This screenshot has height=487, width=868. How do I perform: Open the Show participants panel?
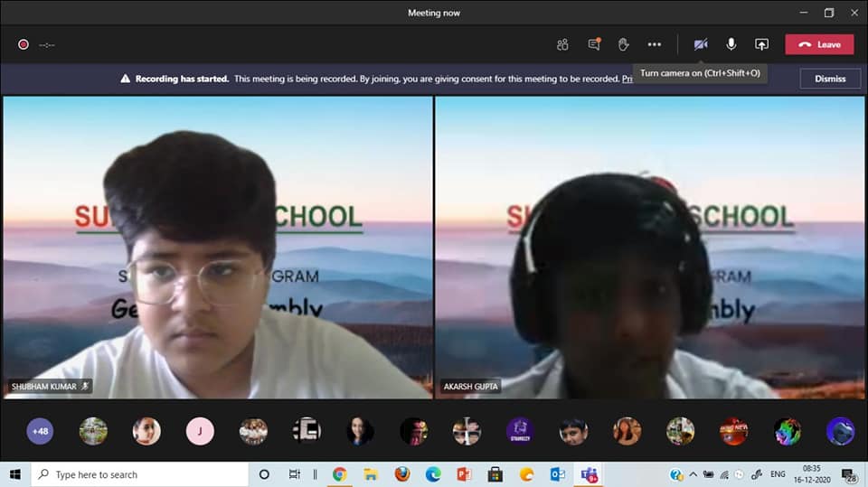[562, 45]
